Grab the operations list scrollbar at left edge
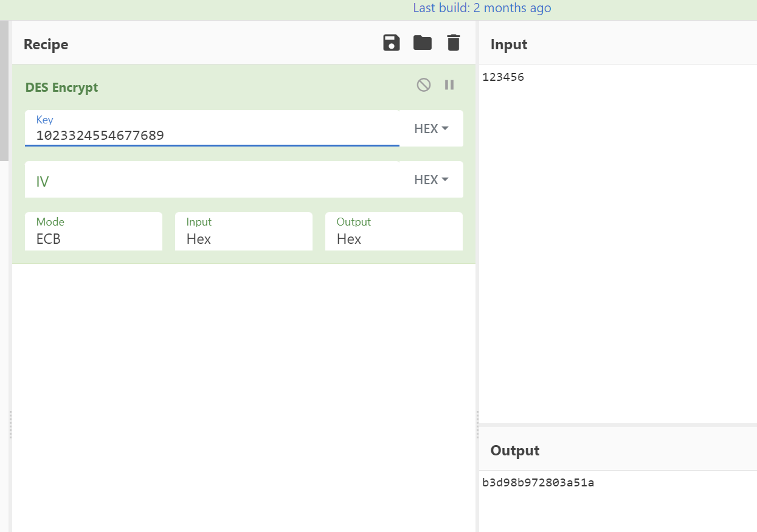This screenshot has height=532, width=757. 4,91
